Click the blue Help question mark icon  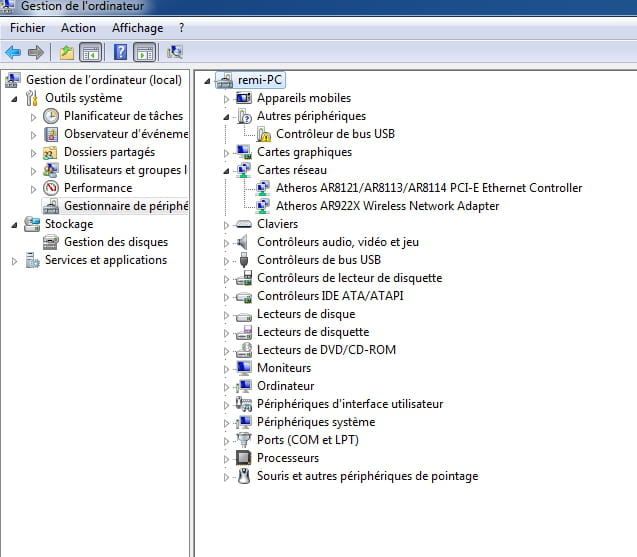coord(121,52)
